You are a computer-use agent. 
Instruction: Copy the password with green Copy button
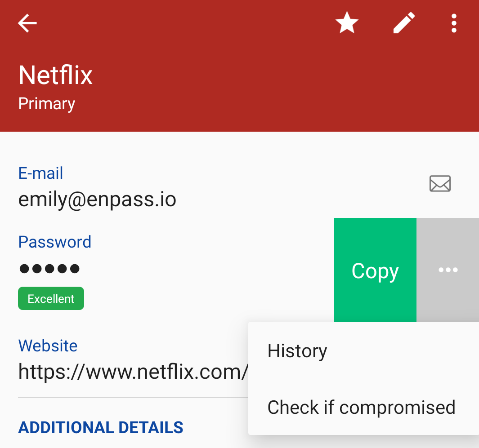375,270
